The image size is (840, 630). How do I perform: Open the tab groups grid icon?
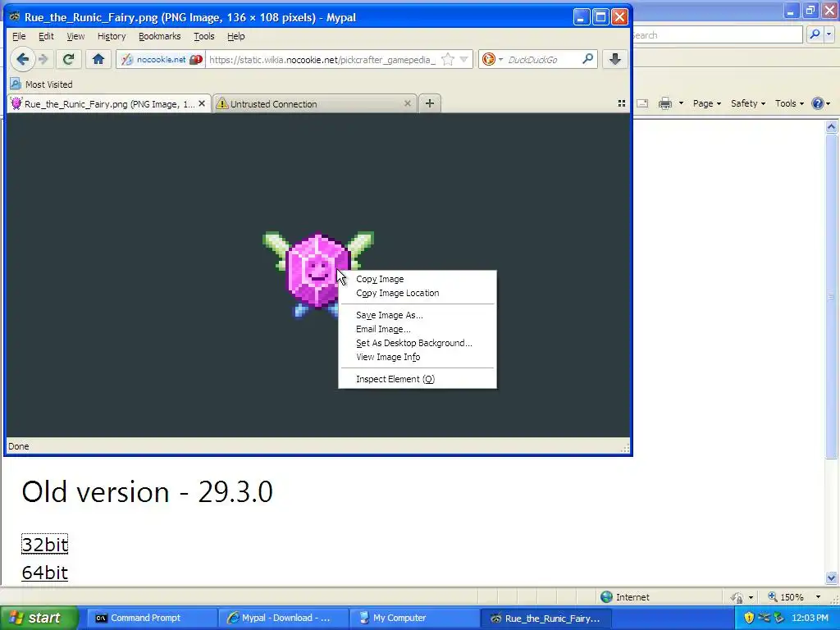pyautogui.click(x=622, y=103)
